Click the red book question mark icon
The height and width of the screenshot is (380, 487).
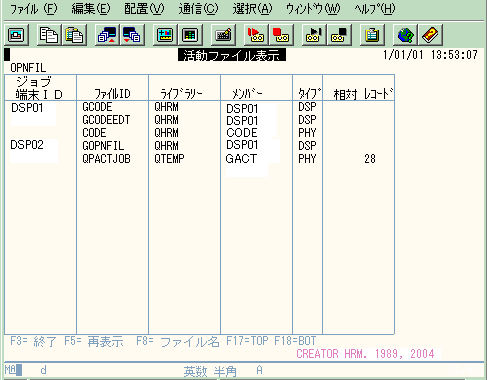430,35
